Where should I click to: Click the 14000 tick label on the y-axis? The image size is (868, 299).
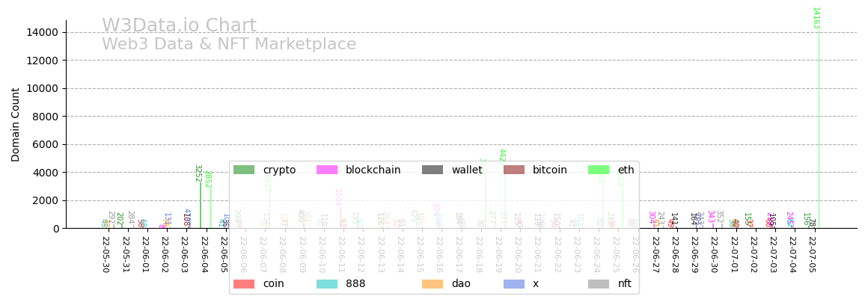[x=43, y=32]
